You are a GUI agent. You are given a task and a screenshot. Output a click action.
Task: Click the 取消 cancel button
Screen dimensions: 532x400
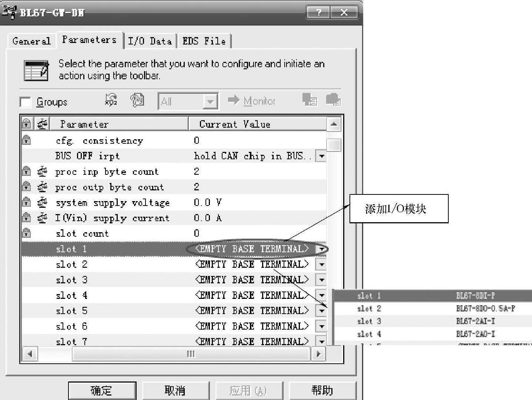(x=175, y=390)
